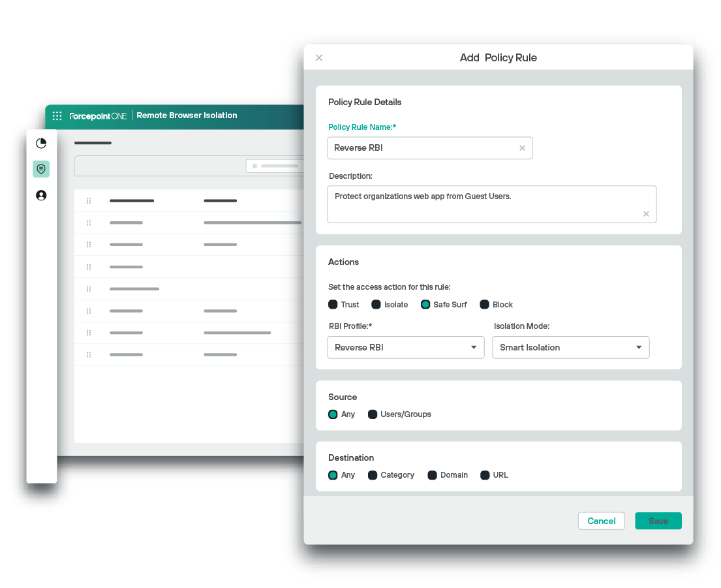Click the Save button
The width and height of the screenshot is (721, 588).
[x=658, y=521]
